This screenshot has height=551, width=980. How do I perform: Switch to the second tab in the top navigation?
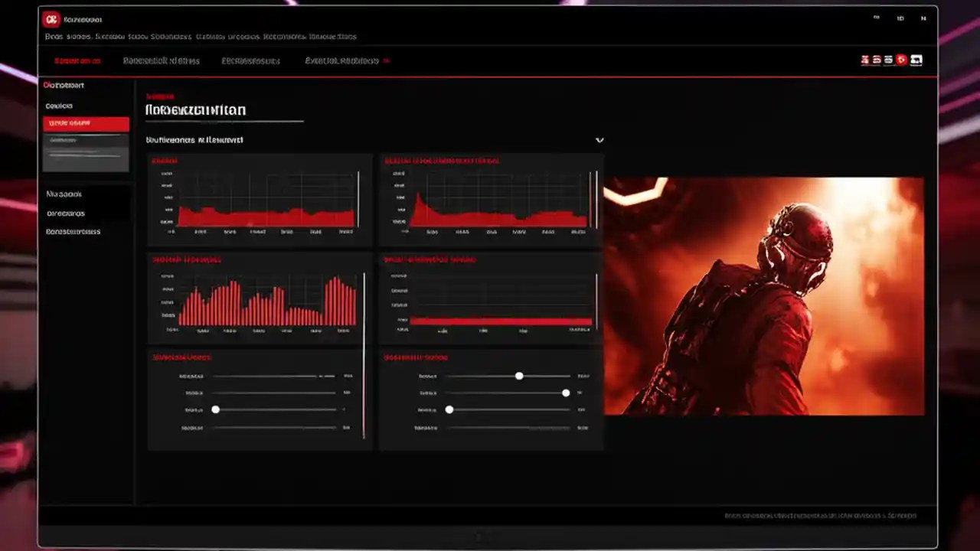[x=161, y=60]
